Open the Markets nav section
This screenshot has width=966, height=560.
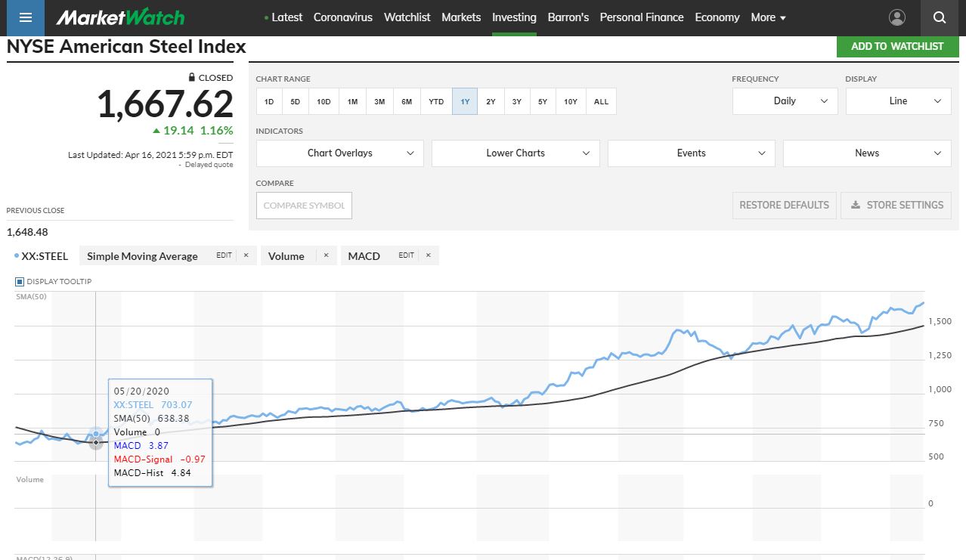coord(461,17)
